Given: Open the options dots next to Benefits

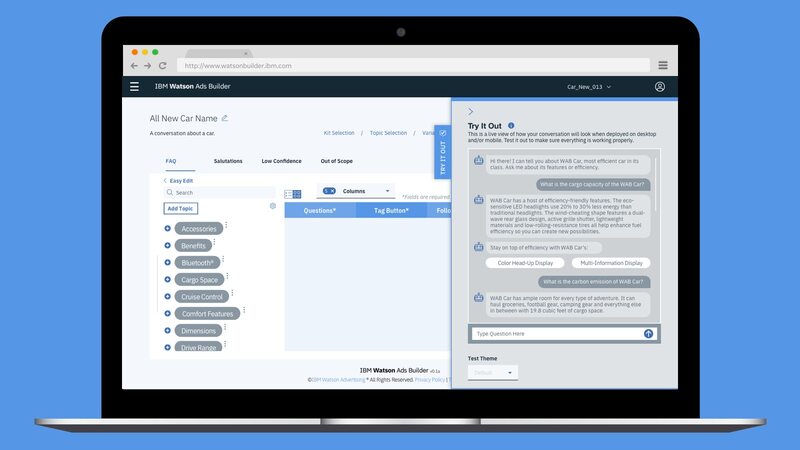Looking at the screenshot, I should coord(214,242).
